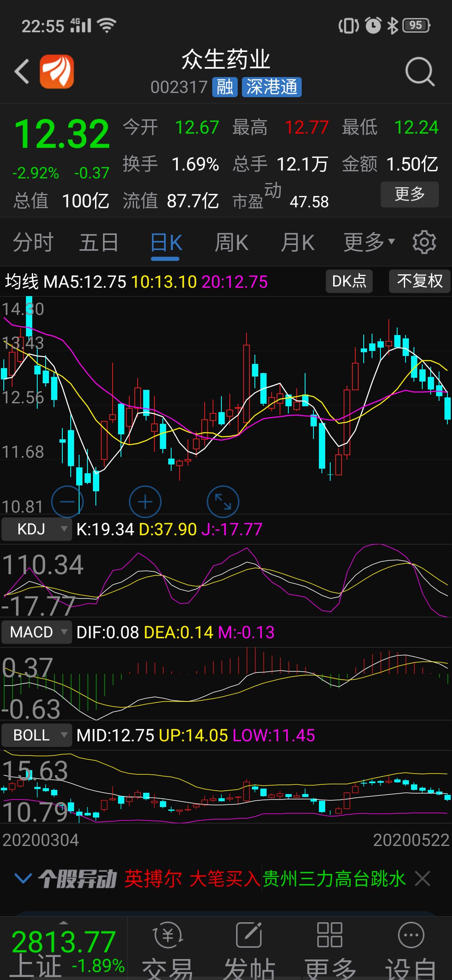Open the KDJ indicator dropdown
This screenshot has width=452, height=980.
[x=36, y=529]
